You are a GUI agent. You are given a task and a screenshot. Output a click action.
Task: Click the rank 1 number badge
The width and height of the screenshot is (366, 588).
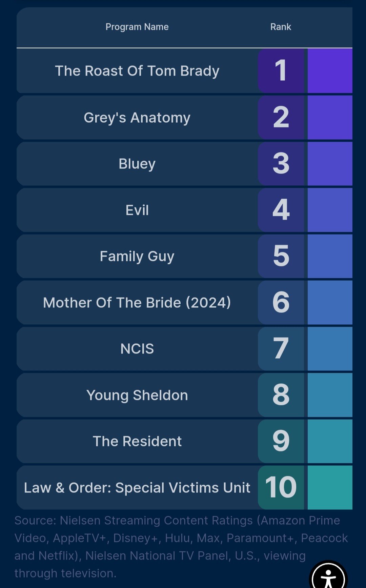(281, 71)
